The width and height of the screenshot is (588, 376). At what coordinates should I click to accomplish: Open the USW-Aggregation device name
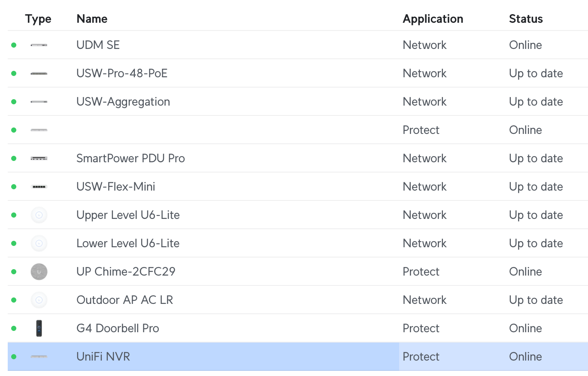(123, 102)
